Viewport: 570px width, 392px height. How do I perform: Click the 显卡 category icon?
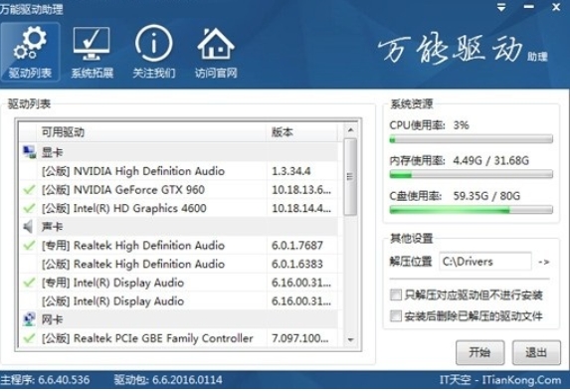pos(29,152)
